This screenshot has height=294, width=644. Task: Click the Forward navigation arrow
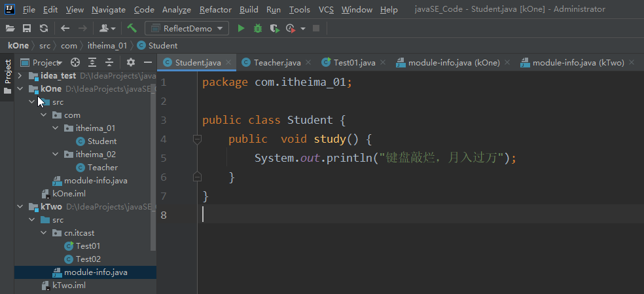click(x=82, y=28)
